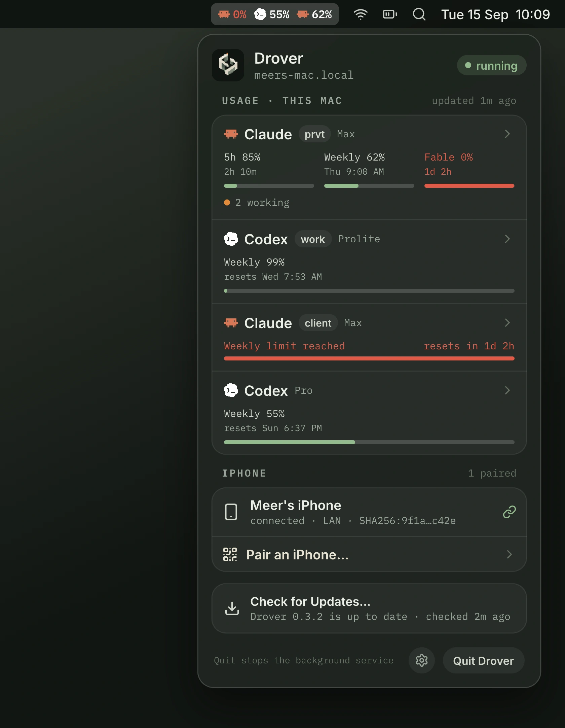
Task: Click connected · LAN · SHA256:9f1a…c42e
Action: tap(353, 521)
